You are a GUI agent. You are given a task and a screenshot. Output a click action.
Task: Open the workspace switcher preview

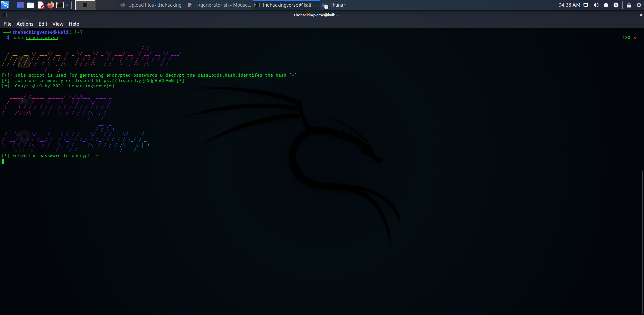[85, 5]
